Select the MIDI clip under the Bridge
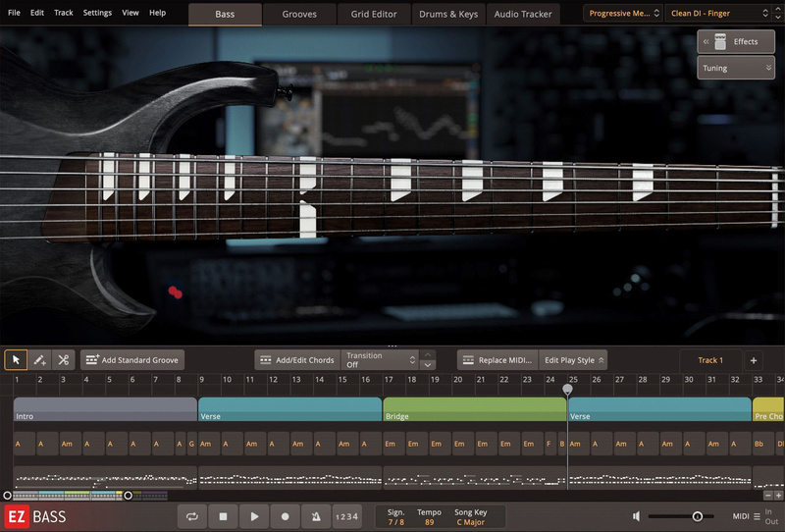The image size is (785, 532). pyautogui.click(x=475, y=478)
